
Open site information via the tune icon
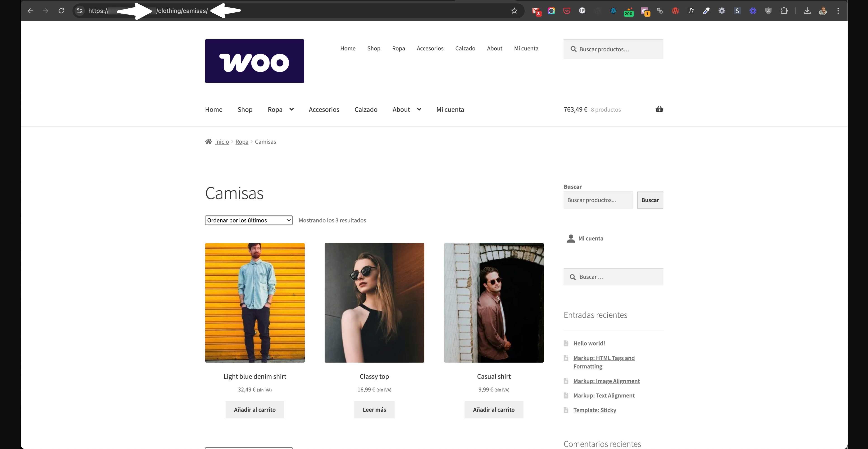[80, 10]
